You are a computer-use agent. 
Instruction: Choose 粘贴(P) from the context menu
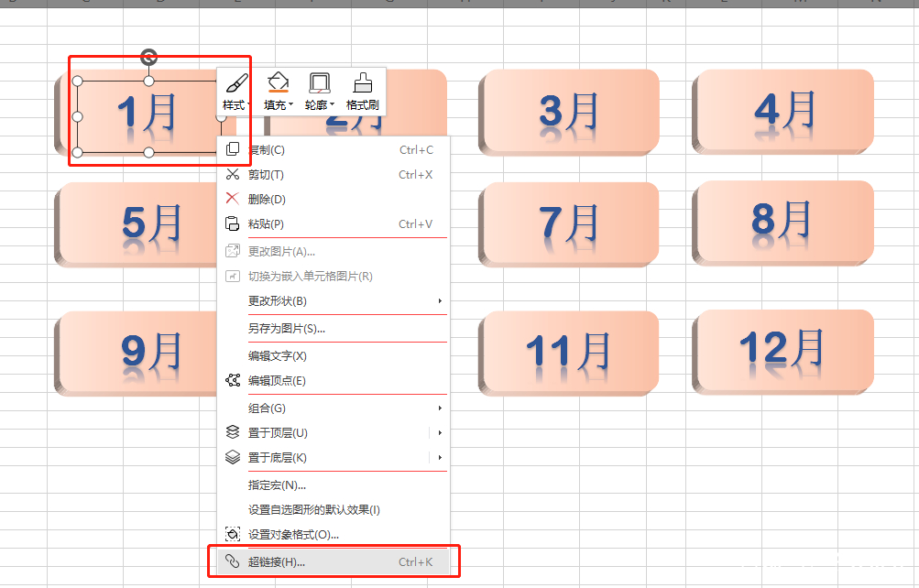333,223
